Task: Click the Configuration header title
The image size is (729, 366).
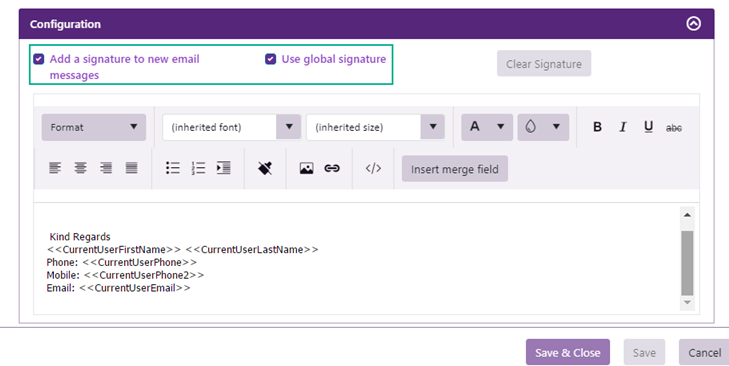Action: click(65, 24)
